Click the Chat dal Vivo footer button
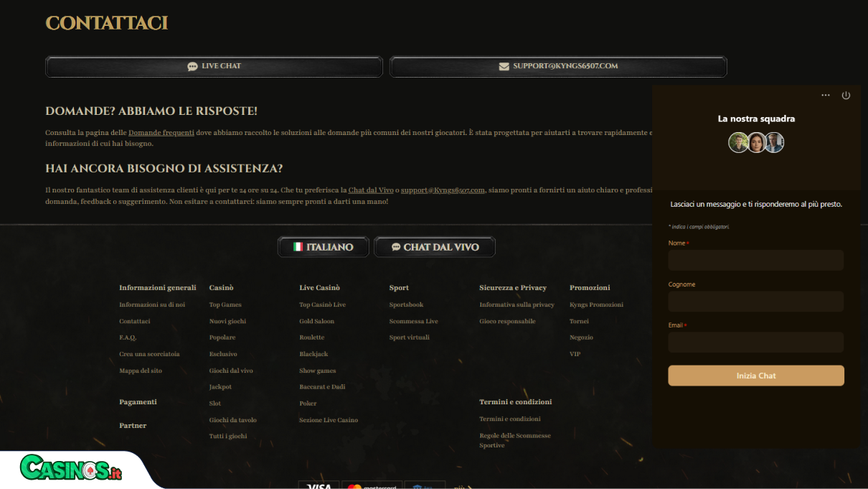The height and width of the screenshot is (489, 868). tap(435, 247)
